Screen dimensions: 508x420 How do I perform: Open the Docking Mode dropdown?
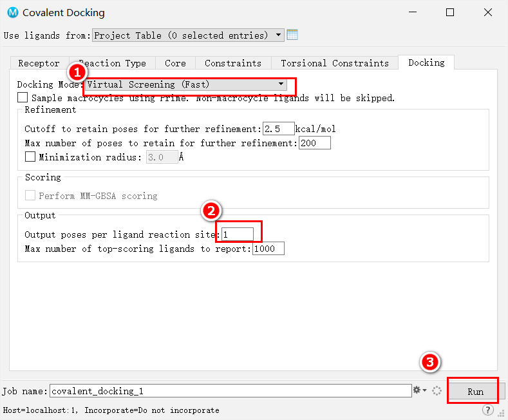186,84
